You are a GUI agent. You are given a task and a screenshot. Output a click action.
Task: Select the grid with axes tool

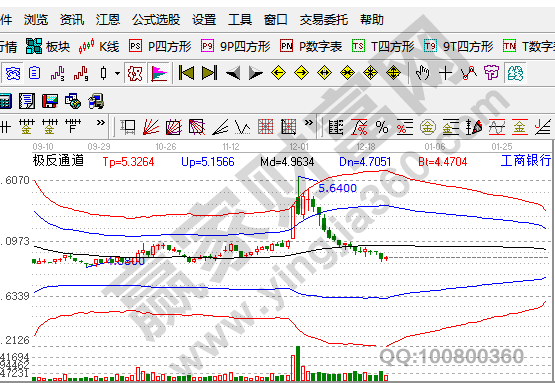289,127
